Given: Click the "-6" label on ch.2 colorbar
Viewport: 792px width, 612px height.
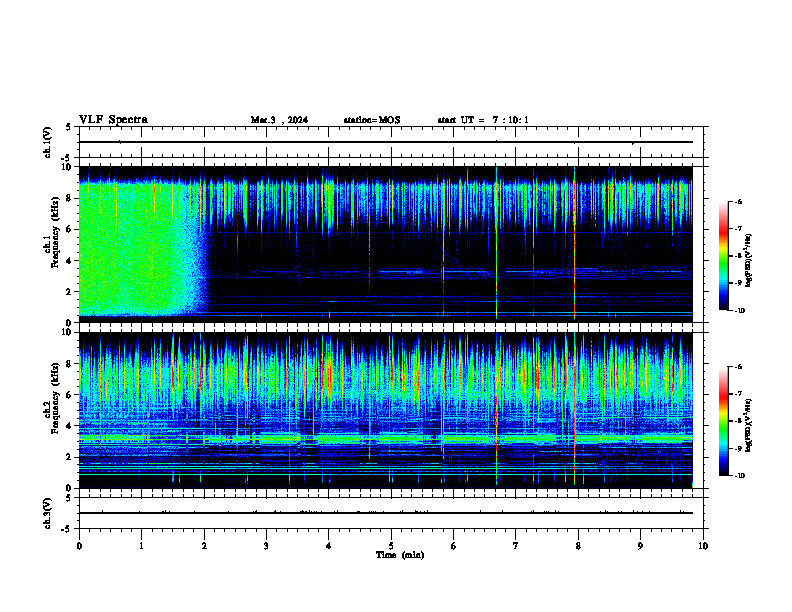Looking at the screenshot, I should click(738, 367).
